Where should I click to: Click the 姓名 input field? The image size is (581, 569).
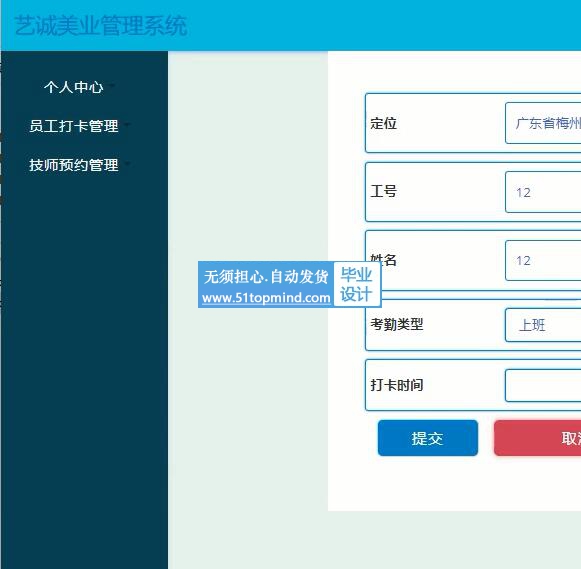point(543,260)
